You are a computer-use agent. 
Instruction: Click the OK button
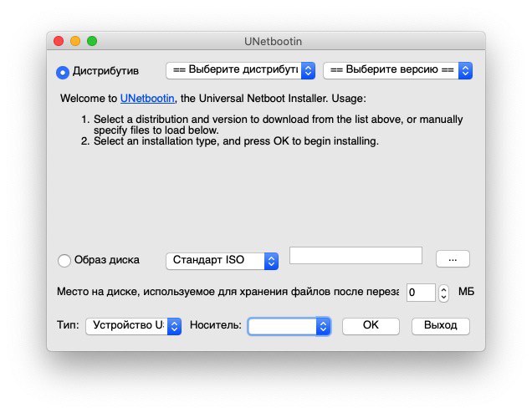[x=371, y=326]
